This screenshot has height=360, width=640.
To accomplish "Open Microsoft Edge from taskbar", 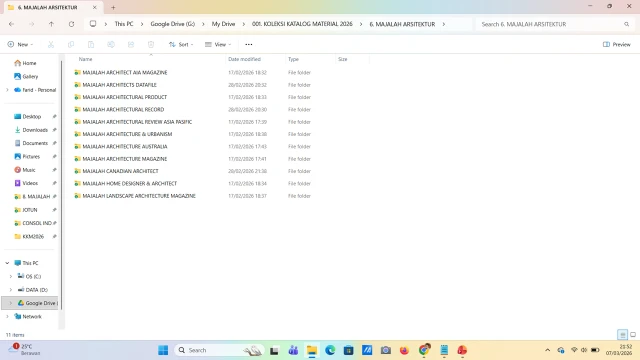I will (x=330, y=350).
